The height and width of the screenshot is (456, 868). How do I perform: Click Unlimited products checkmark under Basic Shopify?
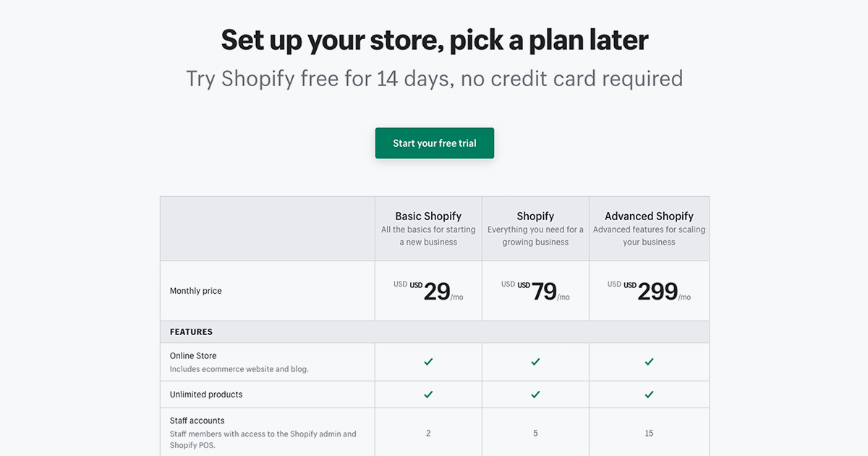(428, 394)
